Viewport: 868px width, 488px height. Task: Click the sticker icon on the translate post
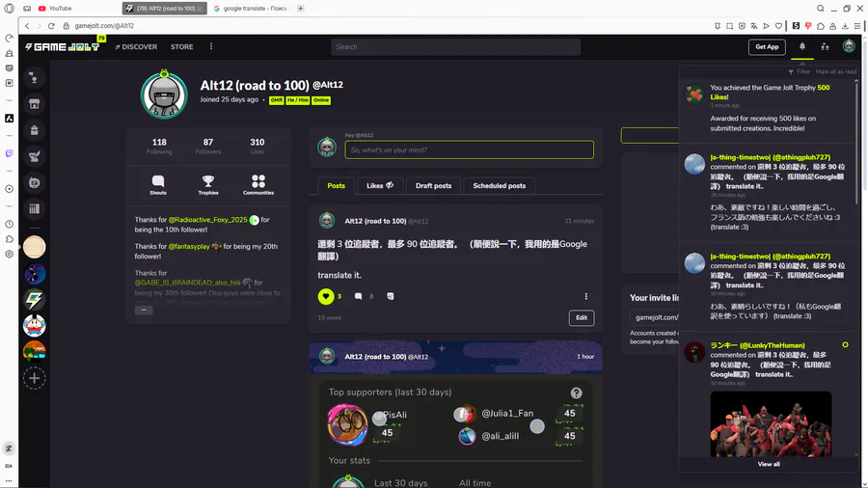[391, 296]
